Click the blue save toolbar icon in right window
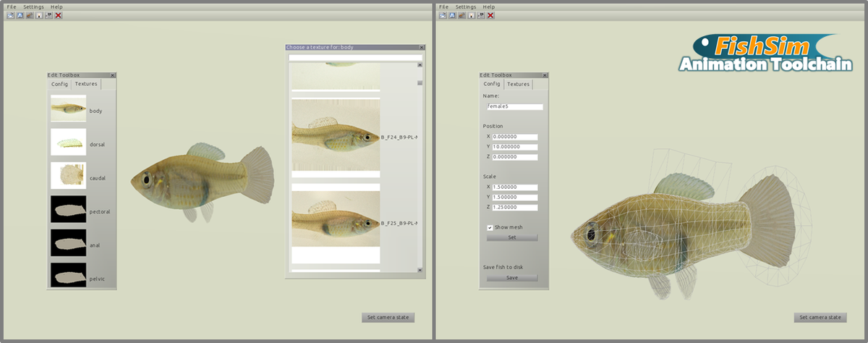This screenshot has width=868, height=343. pyautogui.click(x=452, y=15)
